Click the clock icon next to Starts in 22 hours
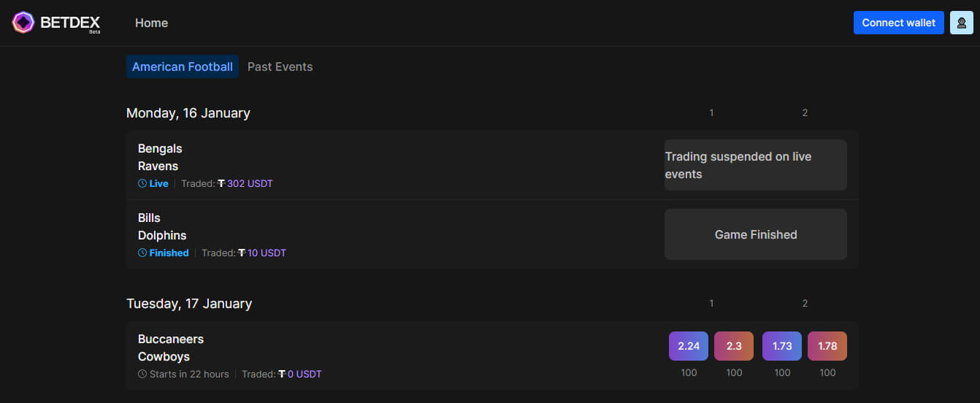 point(142,375)
